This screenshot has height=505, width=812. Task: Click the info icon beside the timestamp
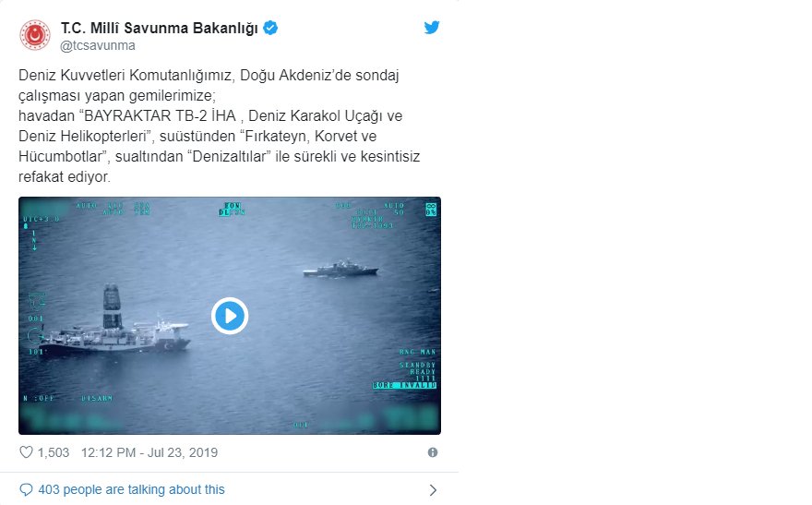tap(432, 453)
